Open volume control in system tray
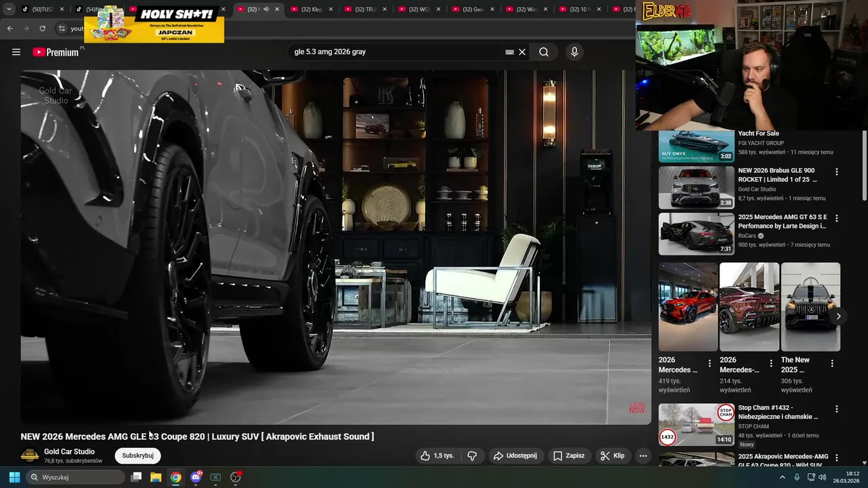The image size is (868, 488). pos(823,477)
